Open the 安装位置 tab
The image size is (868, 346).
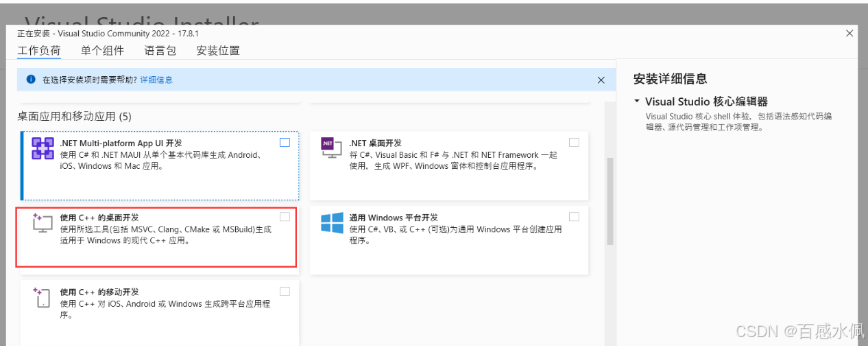218,51
